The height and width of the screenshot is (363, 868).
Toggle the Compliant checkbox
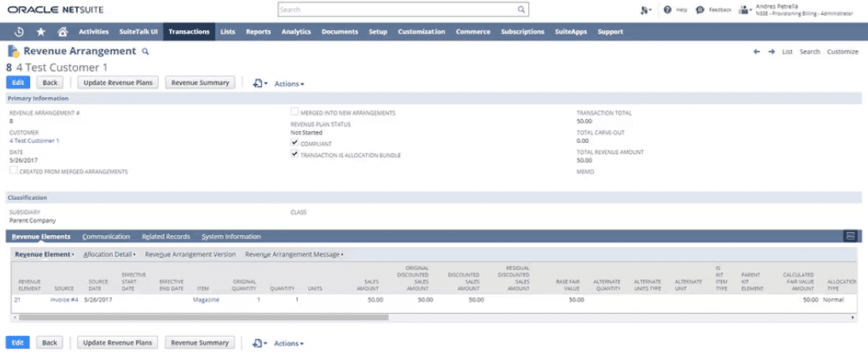(x=295, y=143)
